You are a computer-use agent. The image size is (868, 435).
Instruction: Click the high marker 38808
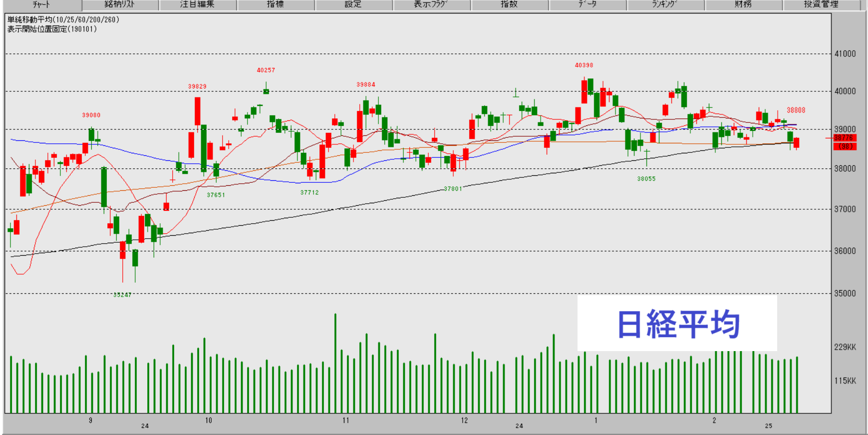pyautogui.click(x=796, y=110)
